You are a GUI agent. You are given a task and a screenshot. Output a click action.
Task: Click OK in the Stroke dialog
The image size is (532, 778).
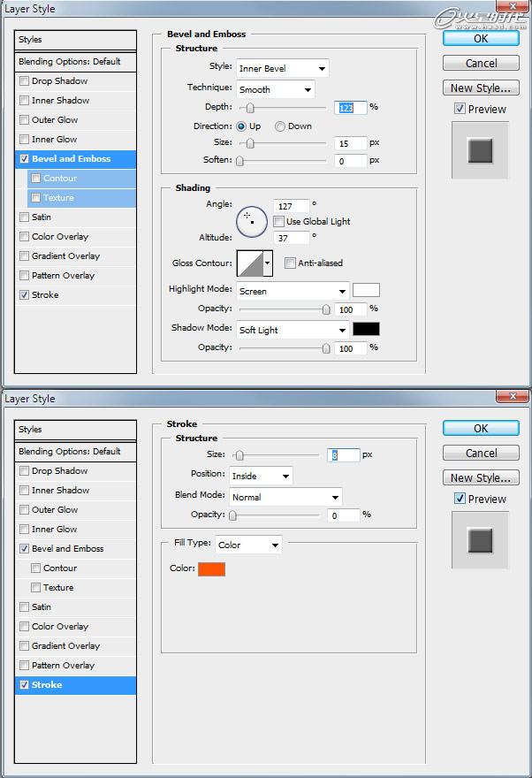tap(481, 428)
